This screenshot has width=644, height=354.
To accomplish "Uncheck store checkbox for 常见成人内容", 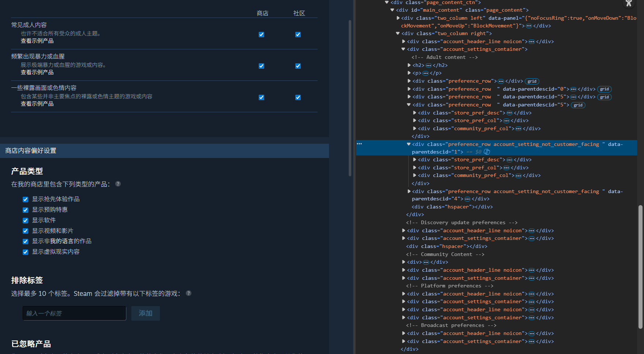I will (261, 34).
